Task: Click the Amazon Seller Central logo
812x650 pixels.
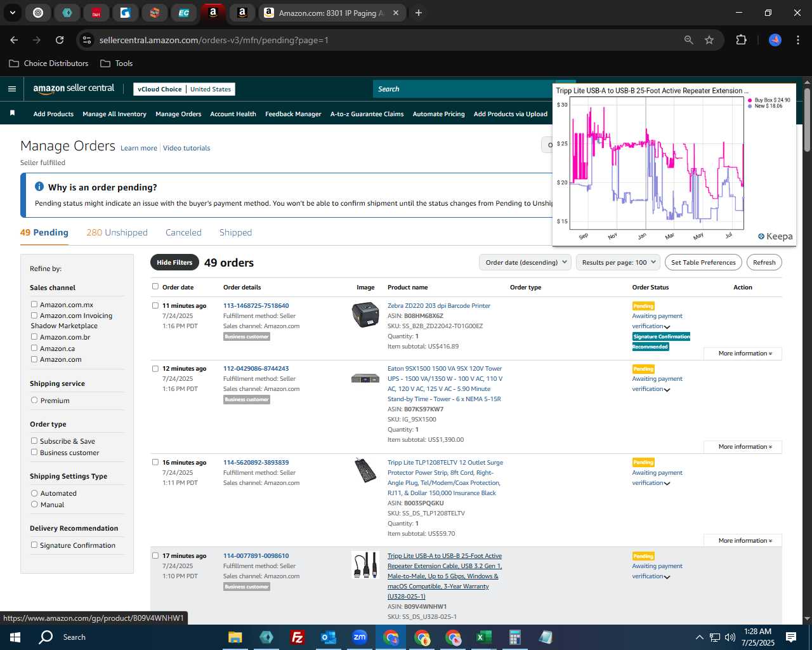Action: point(74,89)
